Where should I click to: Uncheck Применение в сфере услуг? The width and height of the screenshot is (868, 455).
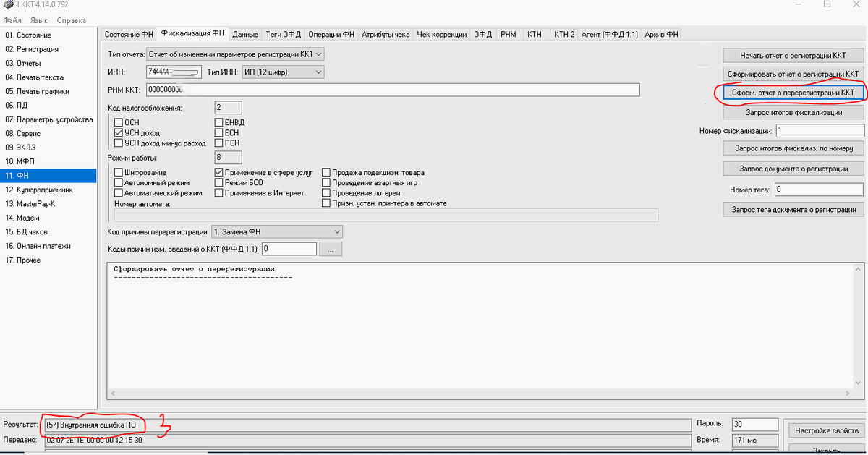click(x=218, y=173)
